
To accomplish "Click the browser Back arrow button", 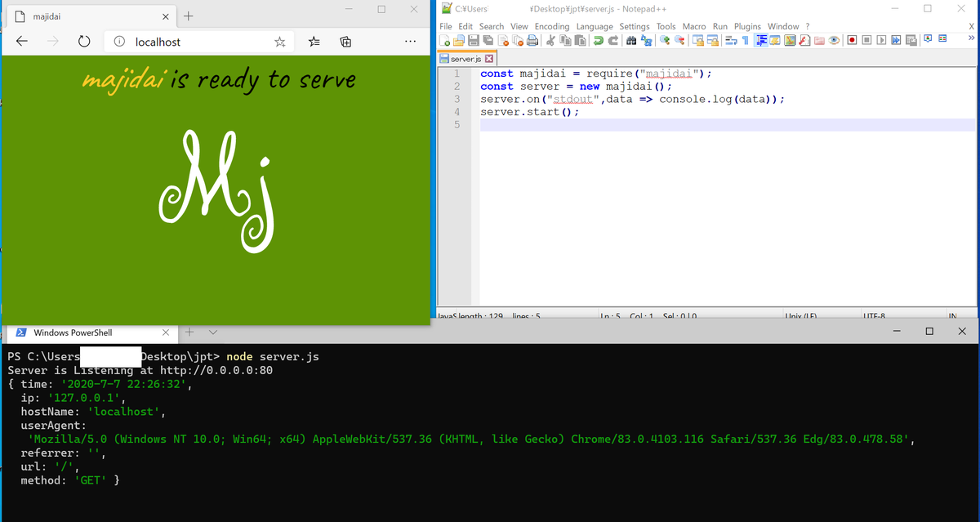I will click(22, 42).
